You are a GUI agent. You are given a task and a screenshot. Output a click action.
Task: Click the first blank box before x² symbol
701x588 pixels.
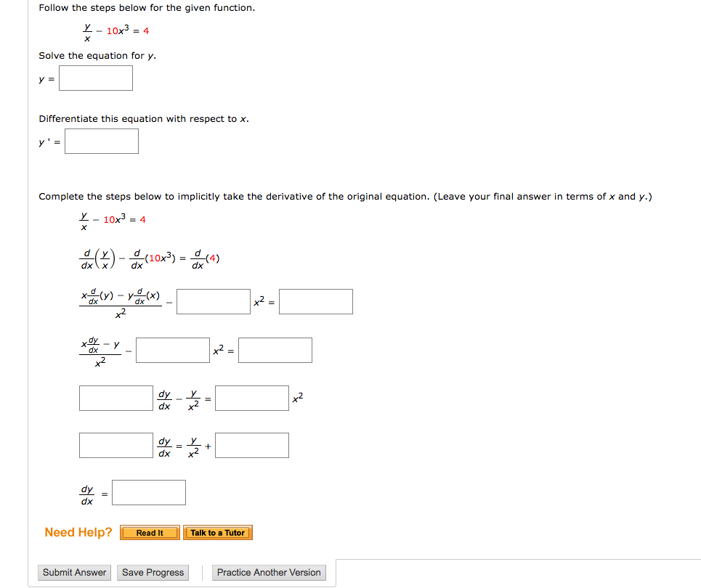coord(212,301)
